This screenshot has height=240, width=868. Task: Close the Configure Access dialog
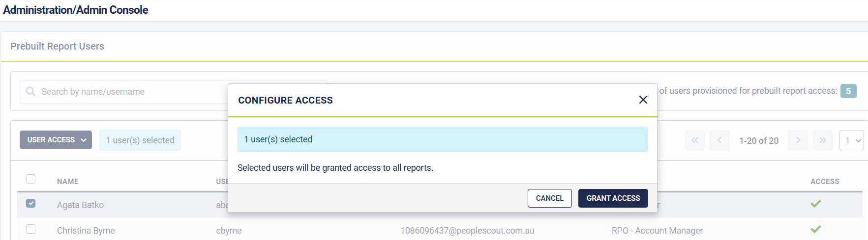tap(643, 100)
